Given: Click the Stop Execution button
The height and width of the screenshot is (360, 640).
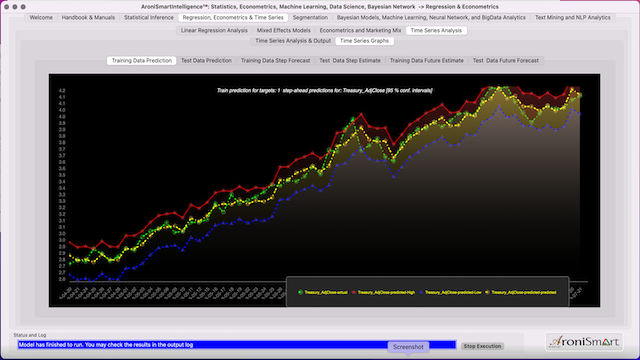Looking at the screenshot, I should click(482, 346).
